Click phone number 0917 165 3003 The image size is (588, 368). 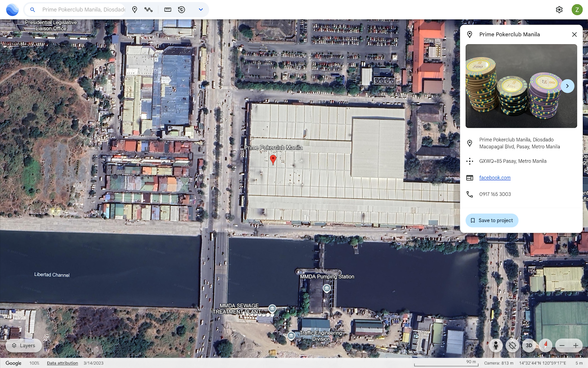tap(495, 194)
